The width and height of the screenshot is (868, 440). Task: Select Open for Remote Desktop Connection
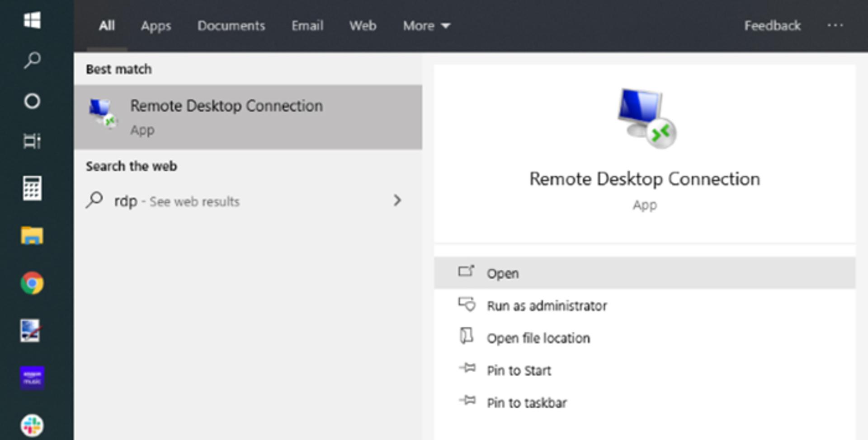click(x=645, y=273)
